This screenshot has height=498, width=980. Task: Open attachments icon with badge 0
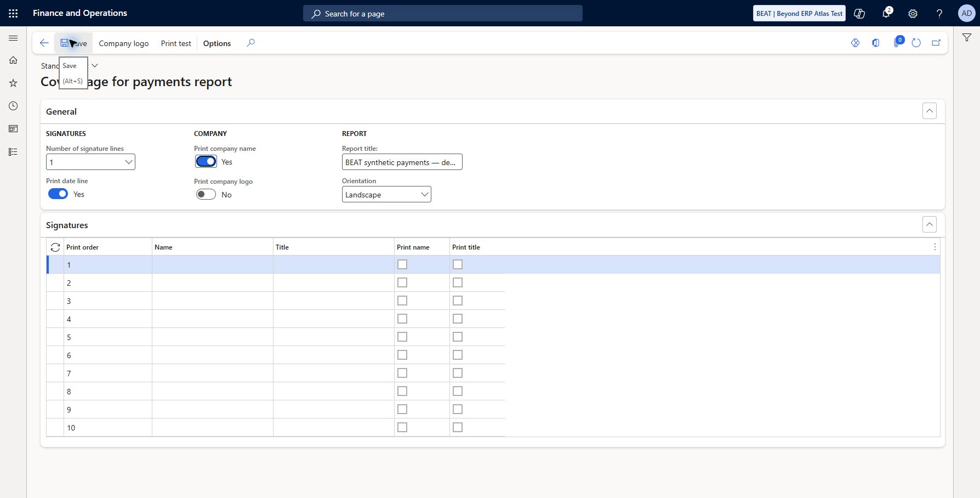click(898, 42)
